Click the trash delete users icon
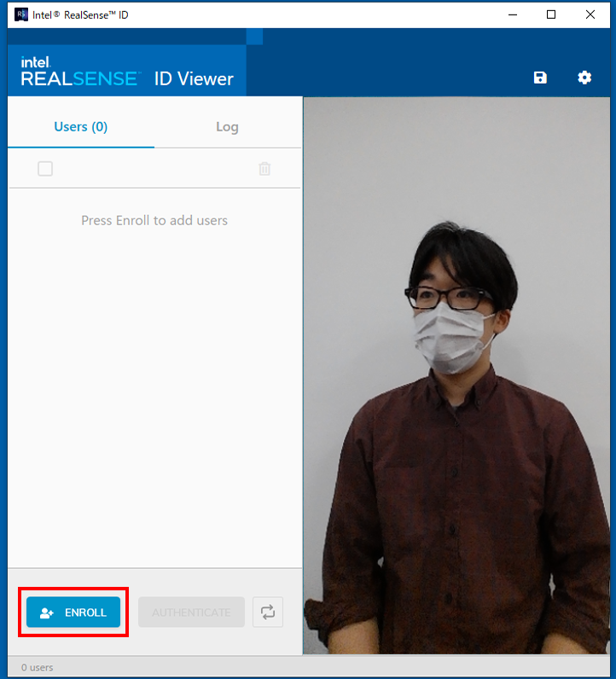Screen dimensions: 616x679 264,168
